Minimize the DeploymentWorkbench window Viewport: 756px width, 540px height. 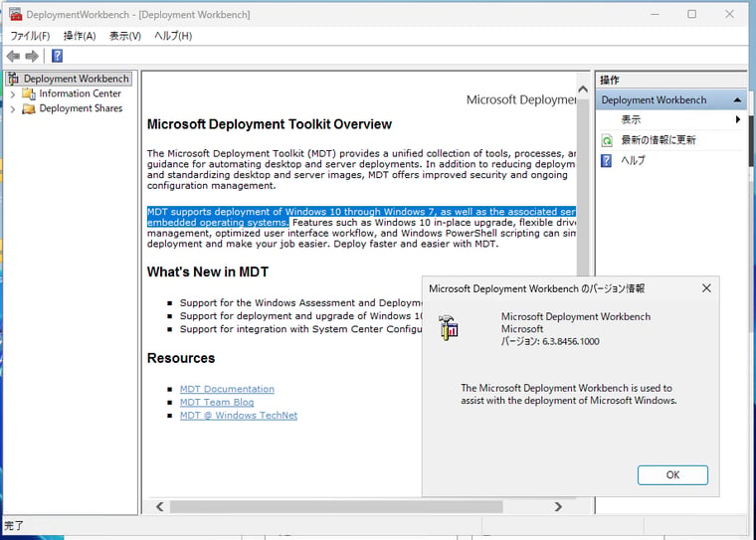coord(655,15)
